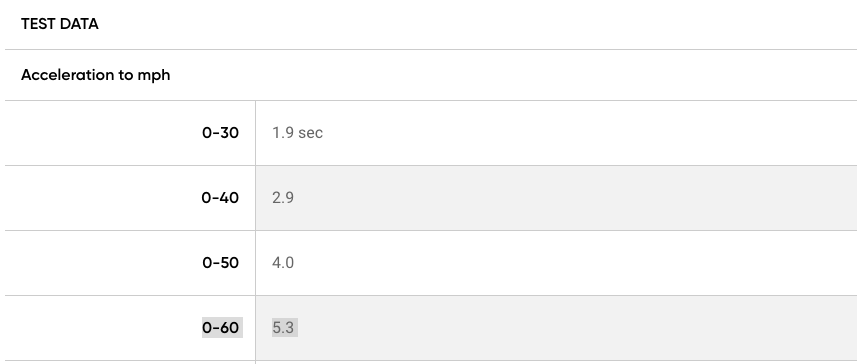Select the 2.9 value in shaded row
Viewport: 862px width, 364px height.
(x=283, y=197)
